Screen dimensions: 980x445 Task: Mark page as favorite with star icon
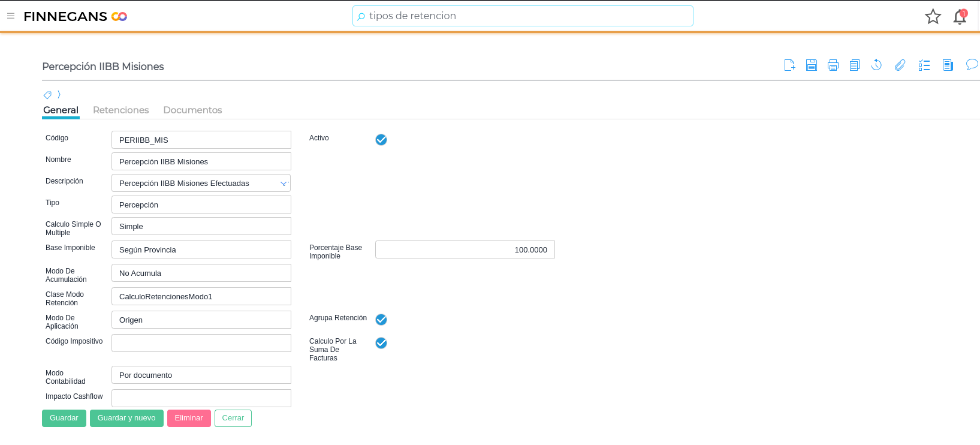click(933, 17)
